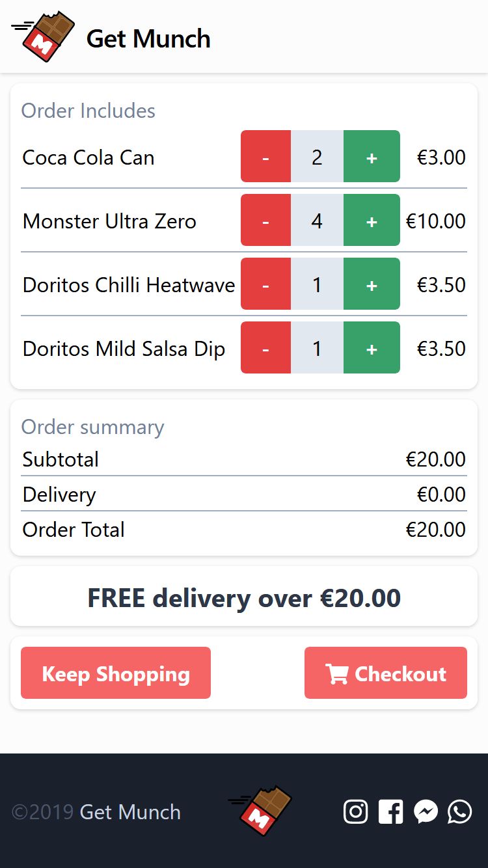Add one more Doritos Chilli Heatwave

[372, 284]
